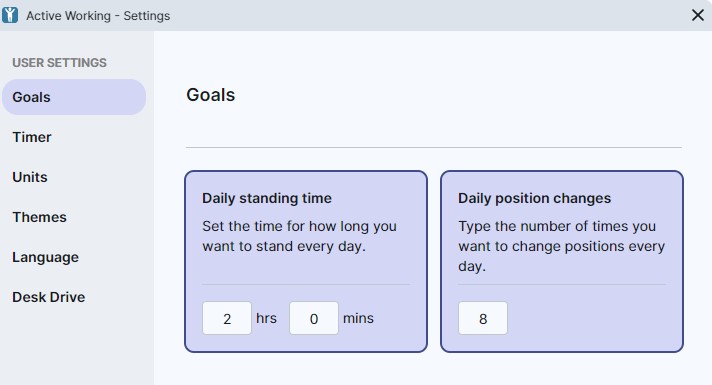Click the 'mins' unit label
Viewport: 712px width, 385px height.
358,318
